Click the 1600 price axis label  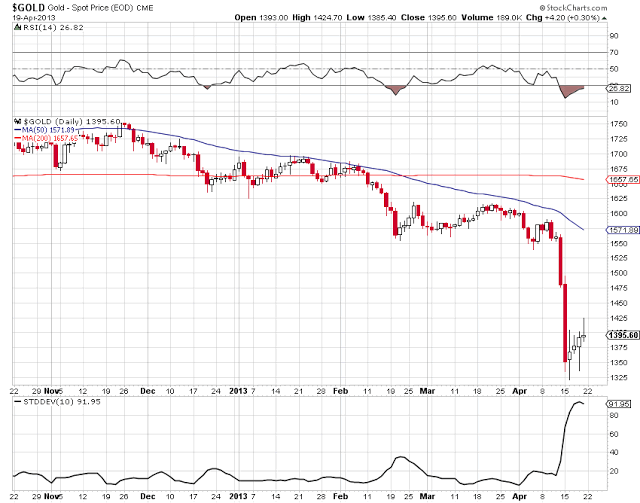[619, 213]
